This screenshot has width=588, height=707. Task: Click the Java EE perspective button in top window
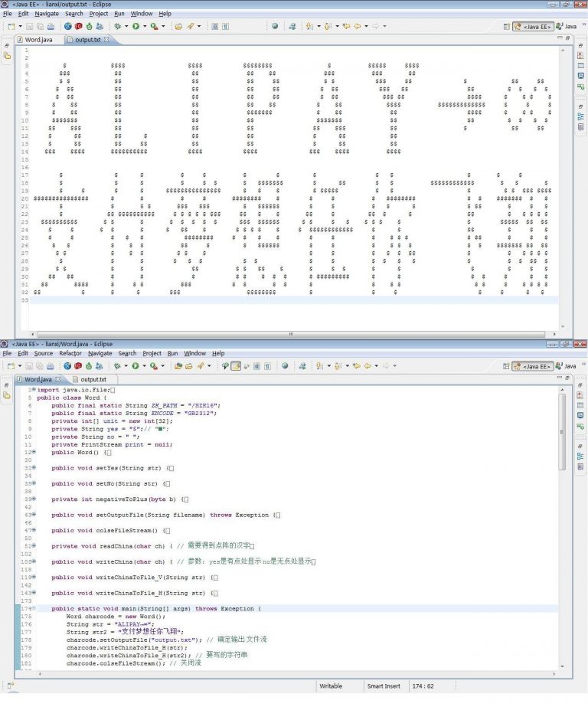[532, 26]
